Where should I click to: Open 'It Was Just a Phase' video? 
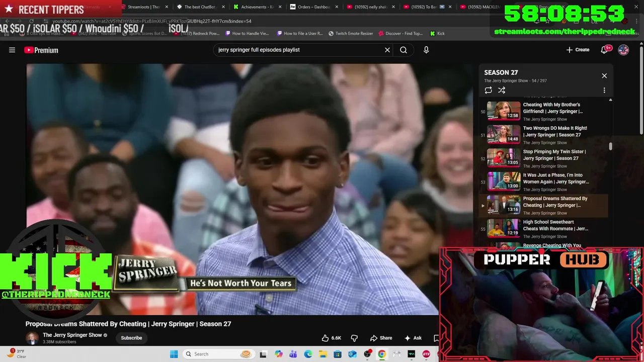point(543,182)
